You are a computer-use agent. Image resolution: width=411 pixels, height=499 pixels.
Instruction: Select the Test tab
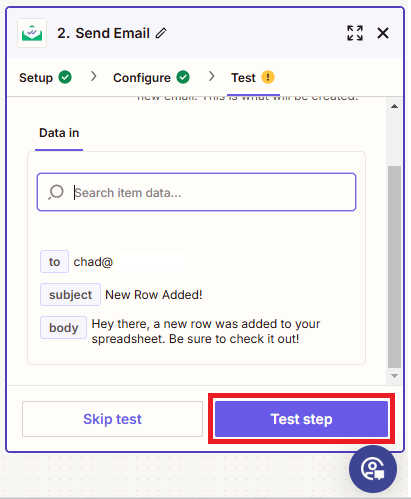click(x=243, y=78)
